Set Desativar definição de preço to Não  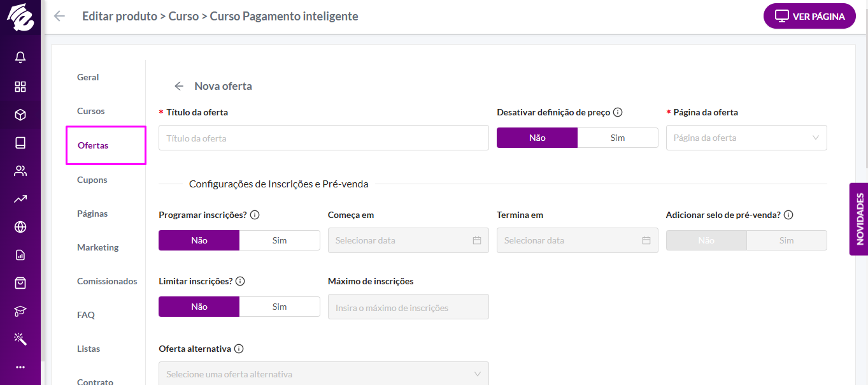[x=537, y=138]
